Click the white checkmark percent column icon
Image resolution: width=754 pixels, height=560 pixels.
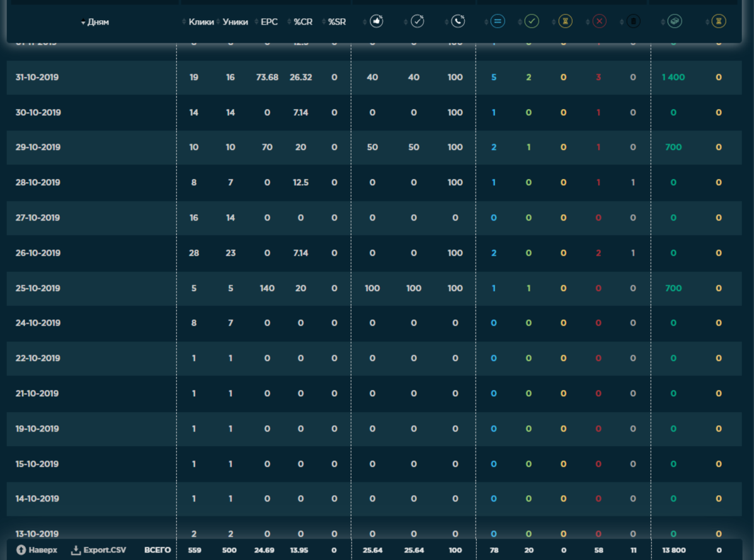pos(417,21)
